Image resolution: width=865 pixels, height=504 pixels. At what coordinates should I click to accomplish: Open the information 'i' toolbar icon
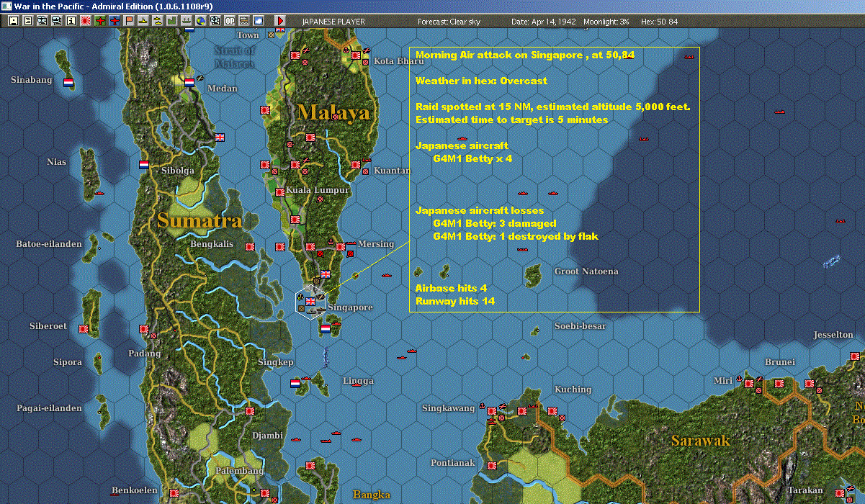coord(71,21)
